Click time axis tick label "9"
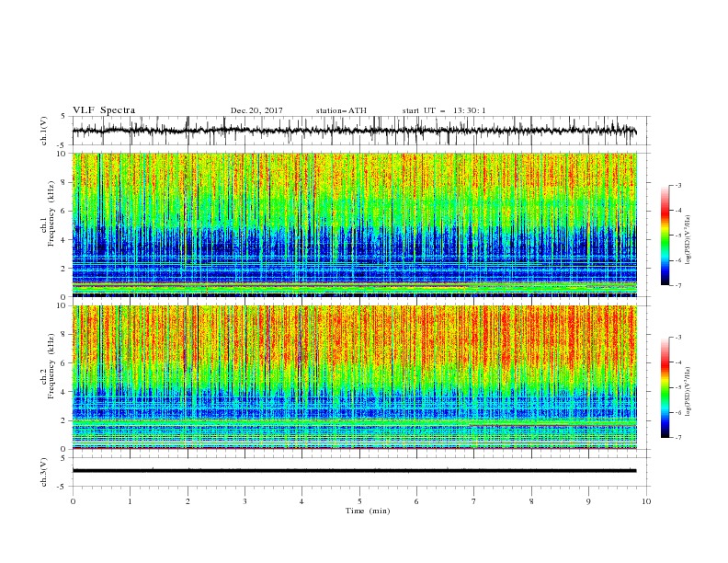Image resolution: width=728 pixels, height=563 pixels. point(588,501)
